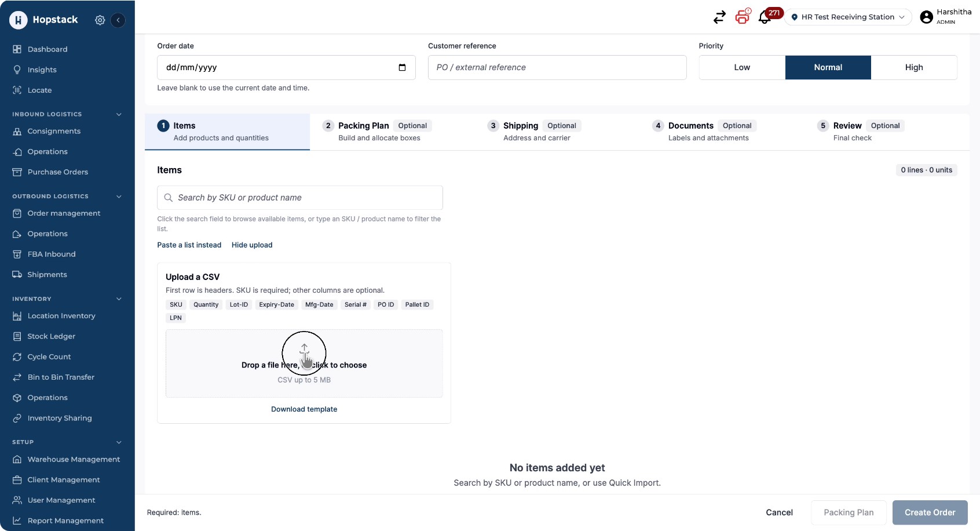The height and width of the screenshot is (531, 980).
Task: Open the Harshitha admin profile avatar
Action: point(927,17)
